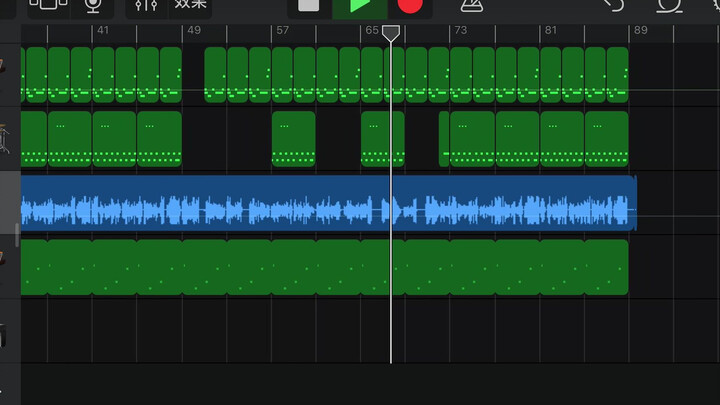Image resolution: width=720 pixels, height=405 pixels.
Task: Tap the playhead marker on the ruler
Action: (391, 33)
